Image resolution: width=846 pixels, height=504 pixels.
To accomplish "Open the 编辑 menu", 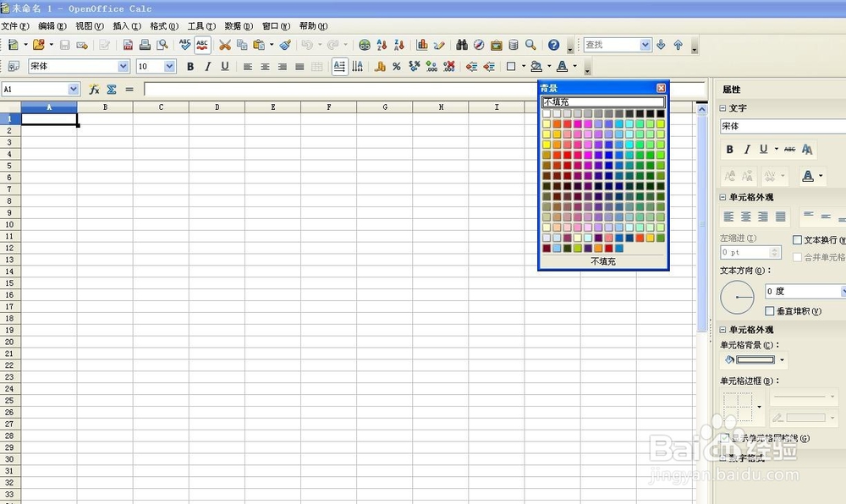I will pyautogui.click(x=52, y=26).
